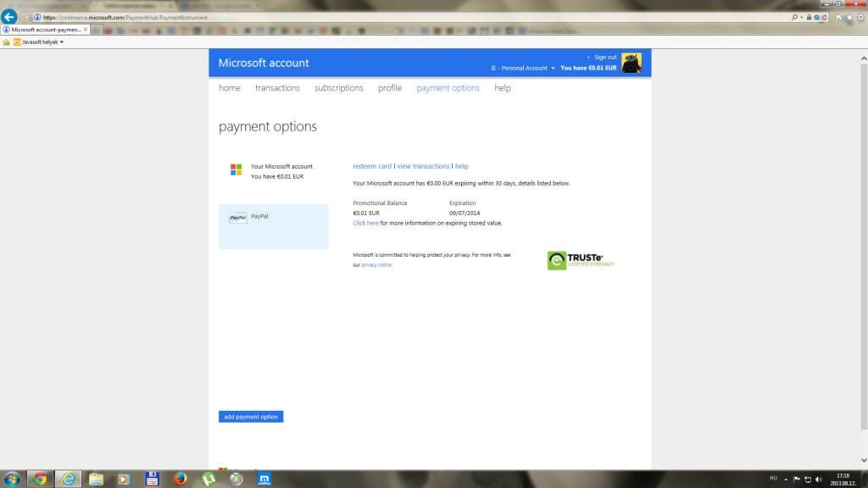The width and height of the screenshot is (868, 488).
Task: Click the Sign out link
Action: (605, 57)
